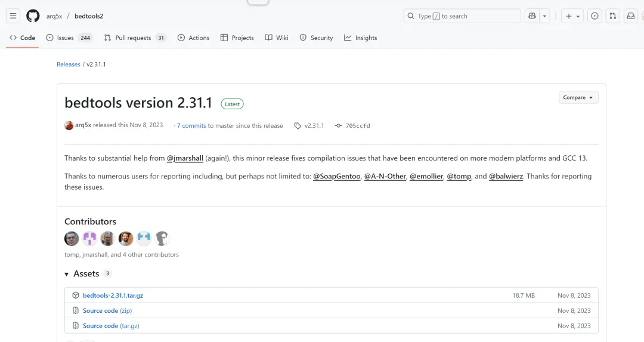The height and width of the screenshot is (342, 644).
Task: Open commit 705ccfd link
Action: point(353,126)
